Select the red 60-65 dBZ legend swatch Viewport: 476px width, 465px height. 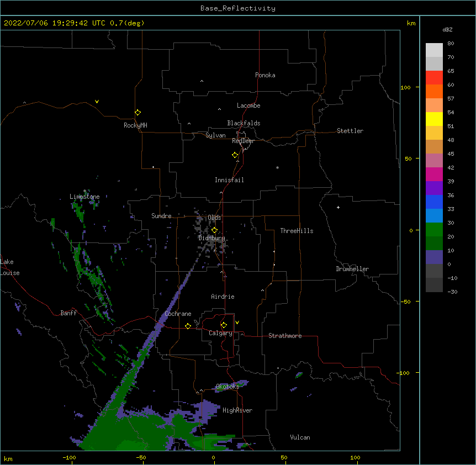(x=434, y=78)
